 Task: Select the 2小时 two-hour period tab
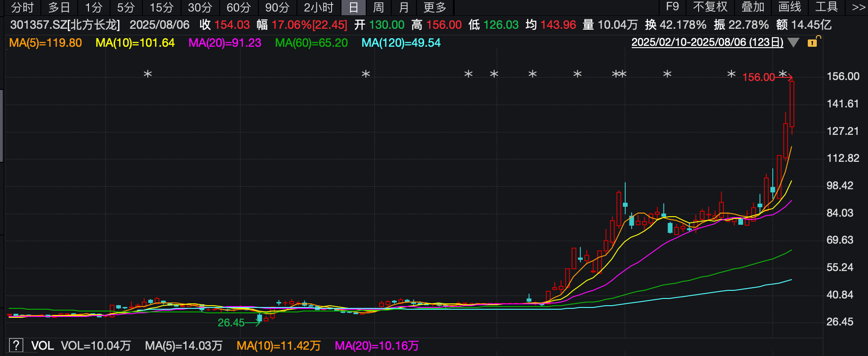pyautogui.click(x=319, y=7)
